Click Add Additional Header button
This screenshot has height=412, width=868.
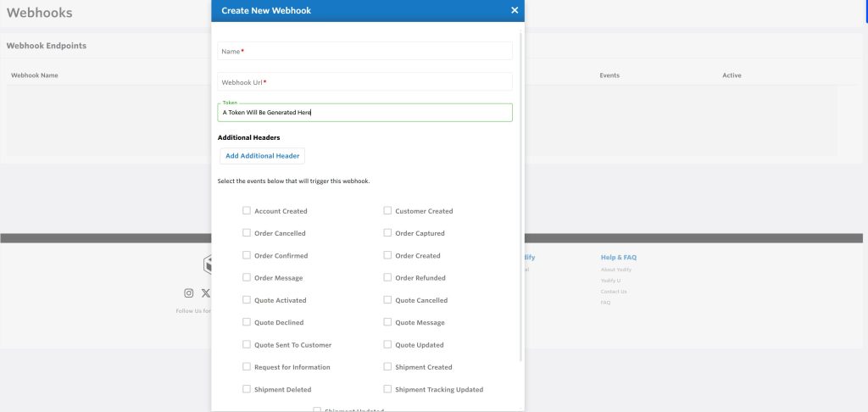[262, 156]
